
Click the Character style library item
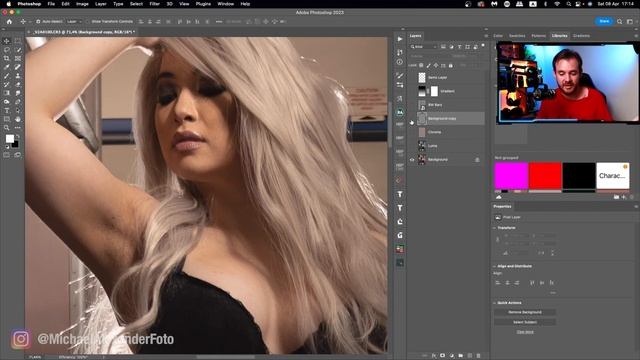(x=613, y=176)
